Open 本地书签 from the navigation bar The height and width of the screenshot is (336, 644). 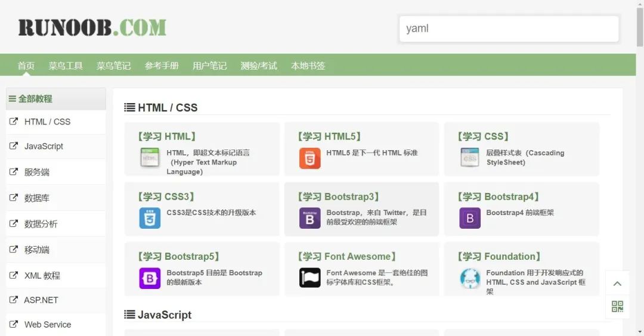coord(308,66)
